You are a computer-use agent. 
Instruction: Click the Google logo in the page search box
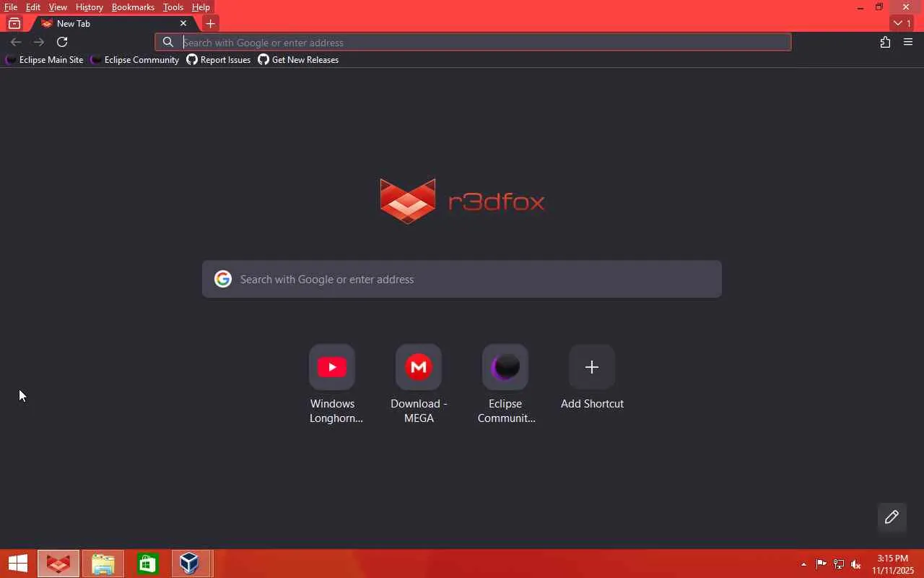[x=223, y=279]
